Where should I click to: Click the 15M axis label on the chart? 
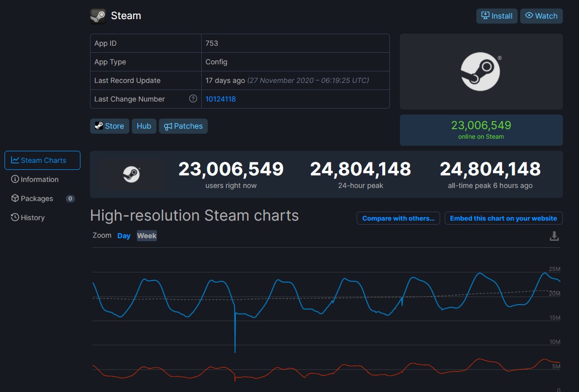point(555,318)
